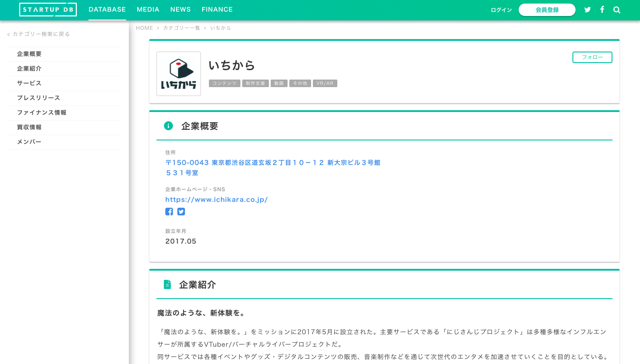Viewport: 640px width, 364px height.
Task: Jump to 企業紹介 in the sidebar
Action: [64, 68]
